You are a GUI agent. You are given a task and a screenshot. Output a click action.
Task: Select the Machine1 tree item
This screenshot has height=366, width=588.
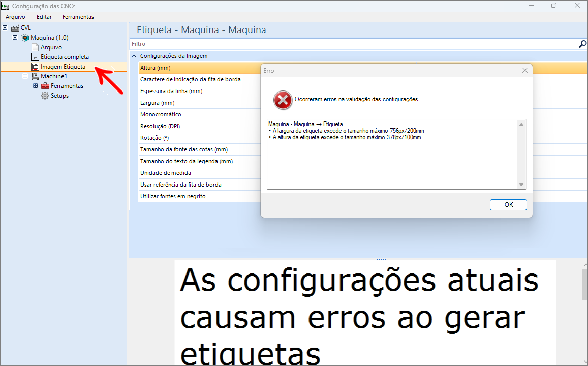click(54, 76)
